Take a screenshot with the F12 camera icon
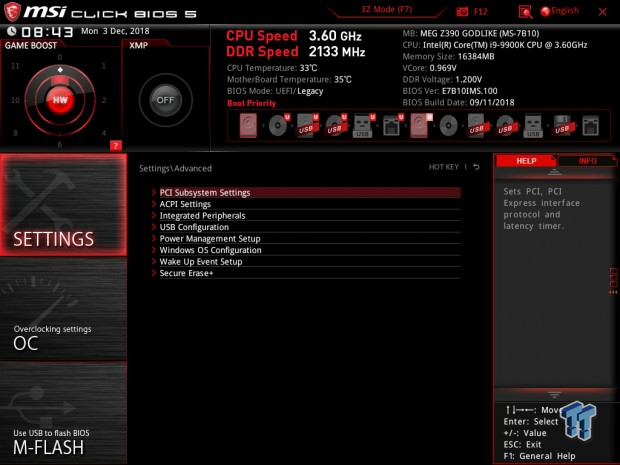The width and height of the screenshot is (620, 465). pos(462,12)
